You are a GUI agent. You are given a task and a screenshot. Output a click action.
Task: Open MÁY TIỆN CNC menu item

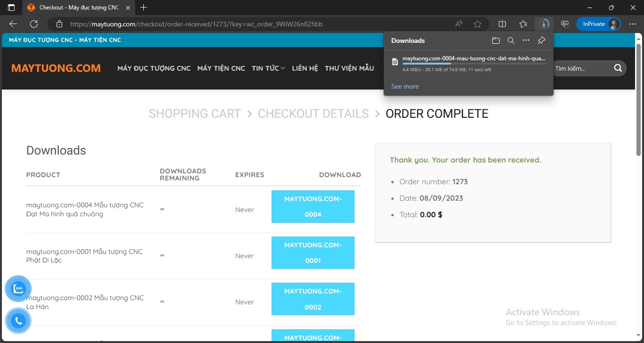[221, 68]
